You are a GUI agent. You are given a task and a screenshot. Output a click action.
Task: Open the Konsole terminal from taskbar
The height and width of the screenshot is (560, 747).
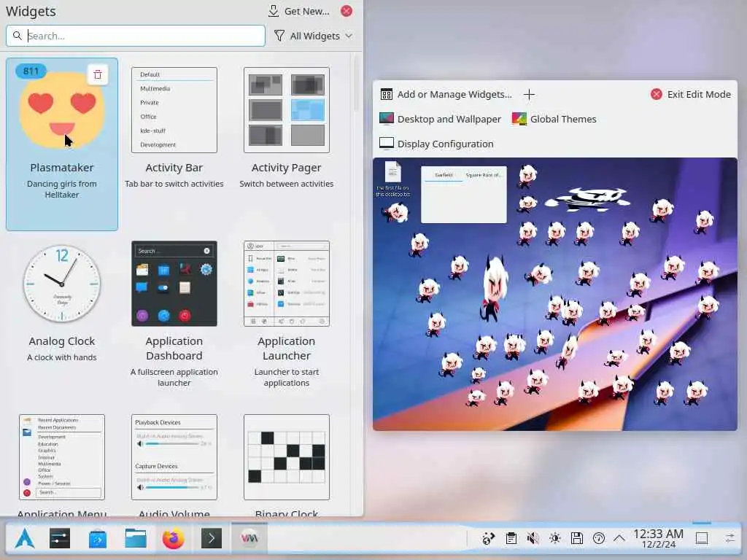[x=212, y=539]
